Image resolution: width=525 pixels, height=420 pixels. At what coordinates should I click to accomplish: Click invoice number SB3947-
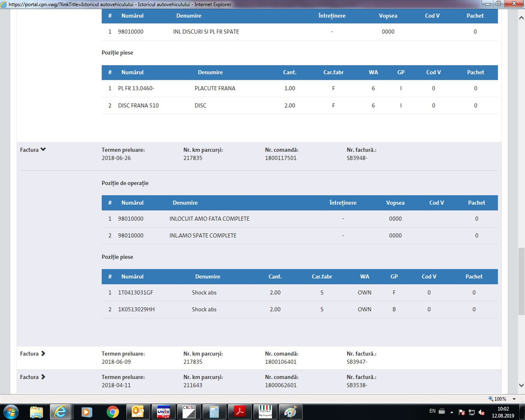click(x=357, y=362)
